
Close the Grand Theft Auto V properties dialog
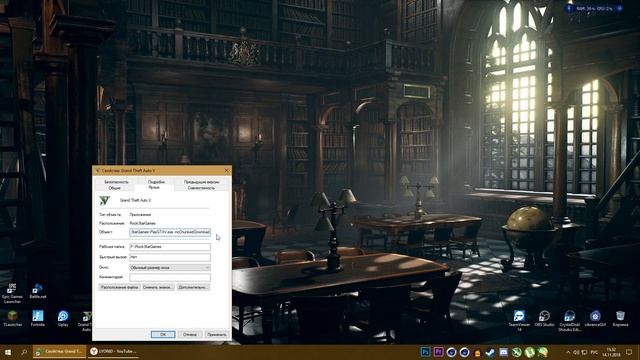coord(227,170)
